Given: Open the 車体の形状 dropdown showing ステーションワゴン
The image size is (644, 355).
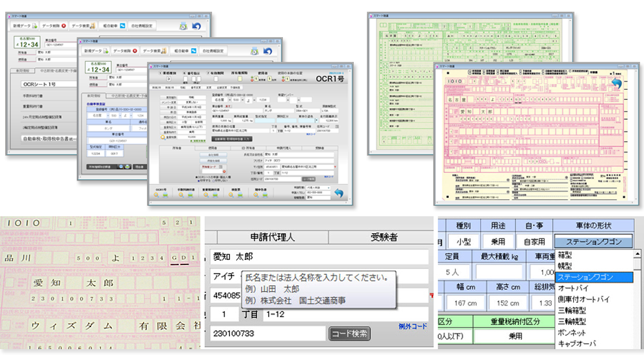Looking at the screenshot, I should [593, 242].
